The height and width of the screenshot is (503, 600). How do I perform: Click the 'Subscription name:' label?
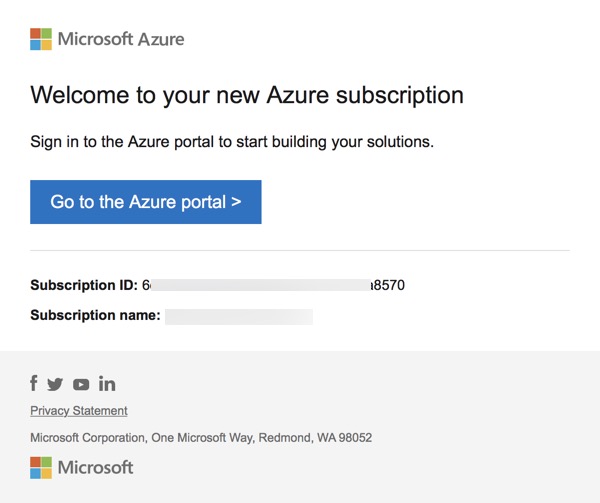(95, 315)
